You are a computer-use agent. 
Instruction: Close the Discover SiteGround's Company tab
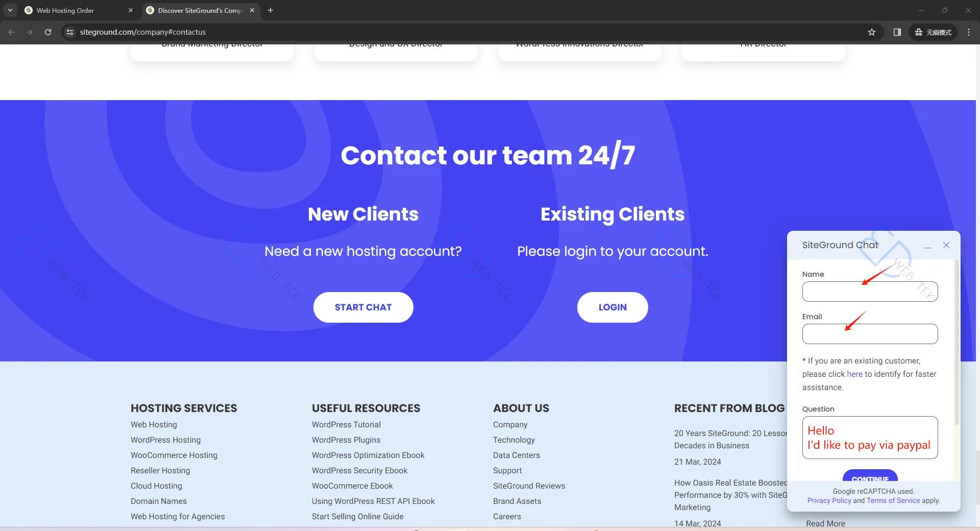pos(252,10)
